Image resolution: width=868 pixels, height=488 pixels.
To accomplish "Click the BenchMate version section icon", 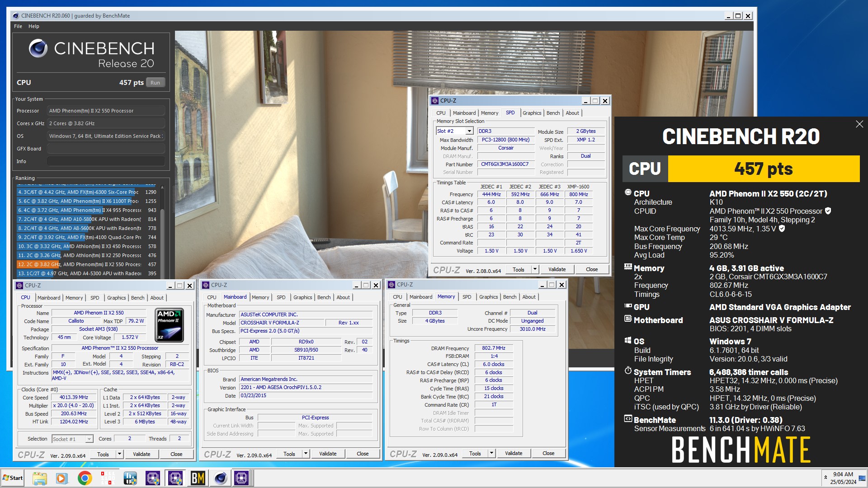I will point(628,419).
